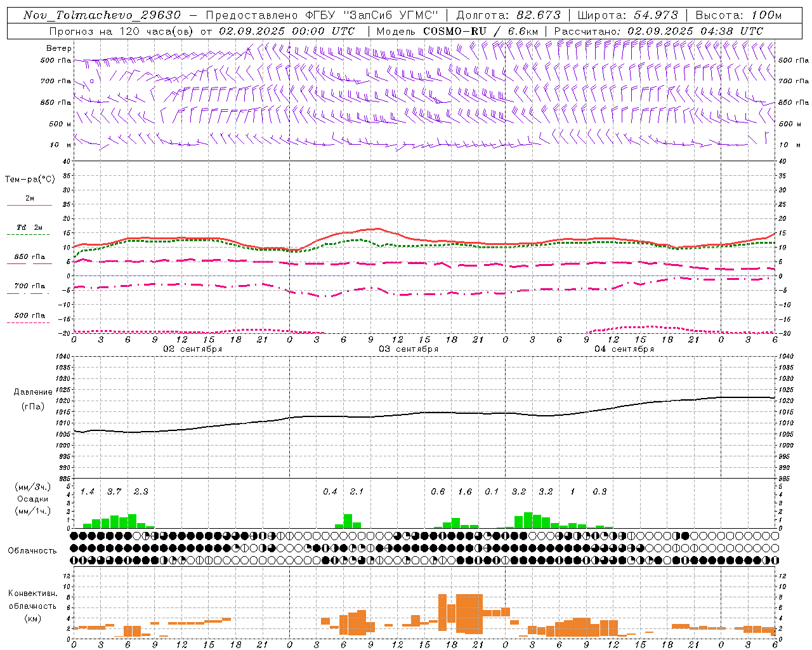Select the "Широта: 54.973" header value
Viewport: 812px width, 650px height.
click(628, 15)
